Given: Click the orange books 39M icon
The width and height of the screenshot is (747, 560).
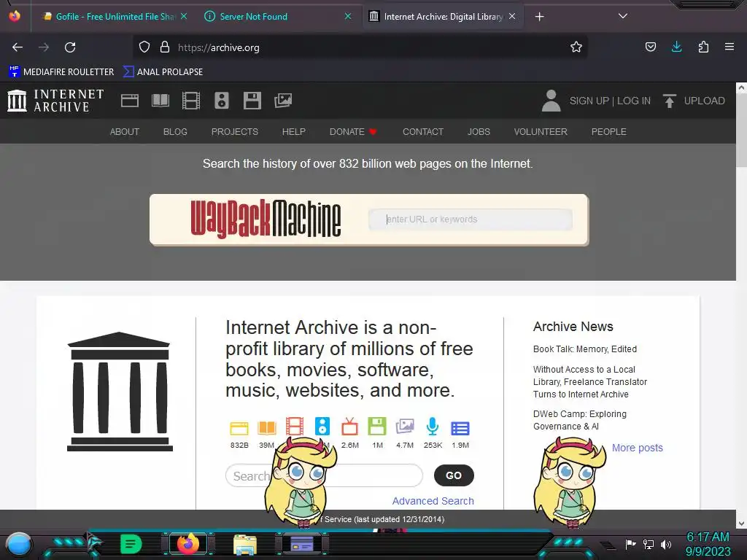Looking at the screenshot, I should click(x=267, y=427).
